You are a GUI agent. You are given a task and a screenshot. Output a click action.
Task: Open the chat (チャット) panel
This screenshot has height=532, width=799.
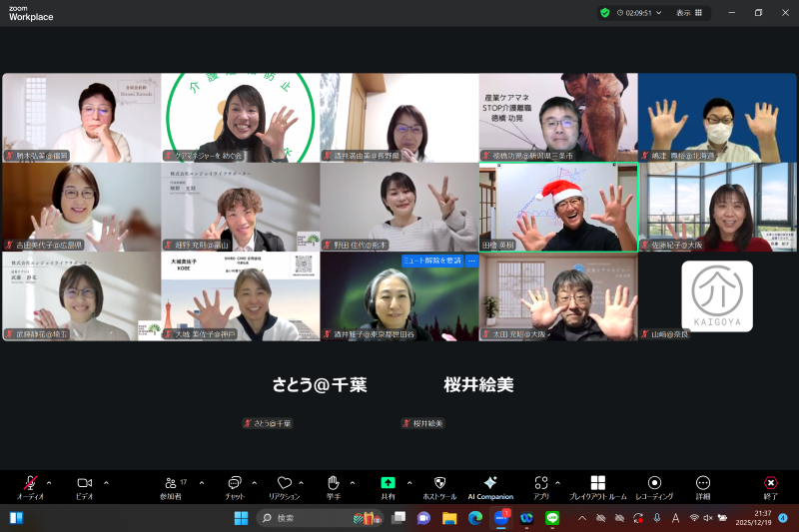(x=235, y=485)
